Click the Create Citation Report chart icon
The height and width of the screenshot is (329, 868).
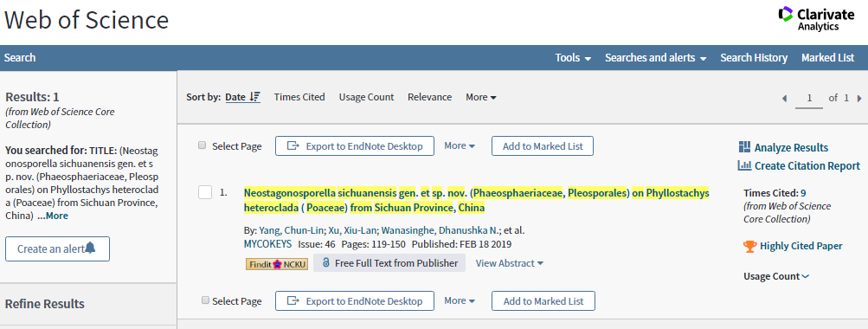(x=744, y=165)
